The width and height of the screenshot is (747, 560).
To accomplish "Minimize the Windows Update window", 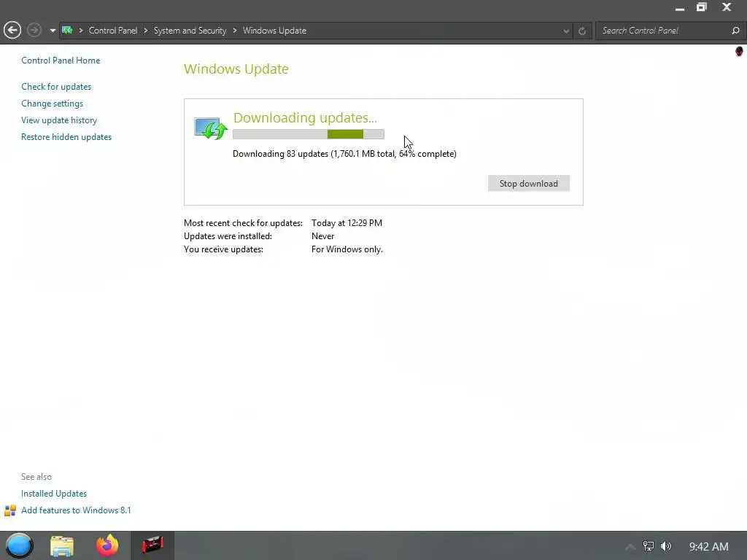I will point(680,7).
